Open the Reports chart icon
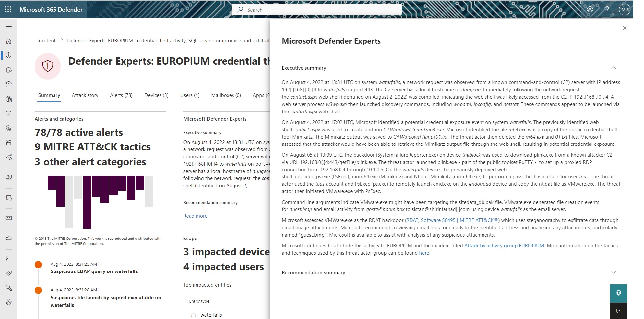 9,259
